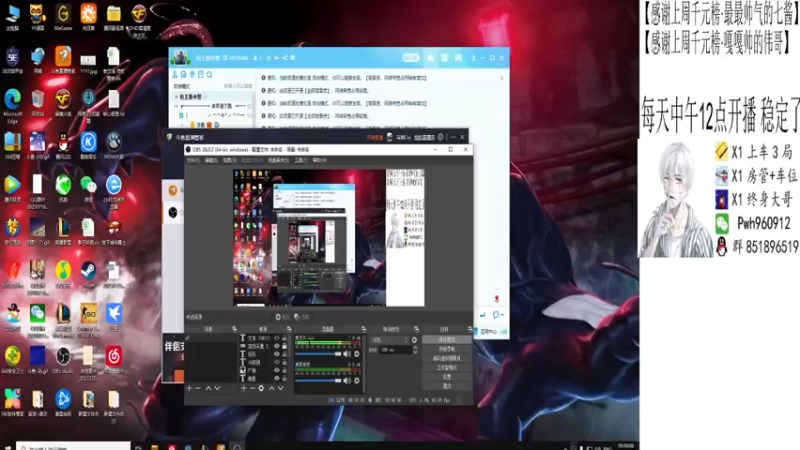Open first audio channel settings gear
The width and height of the screenshot is (800, 450).
tap(357, 354)
